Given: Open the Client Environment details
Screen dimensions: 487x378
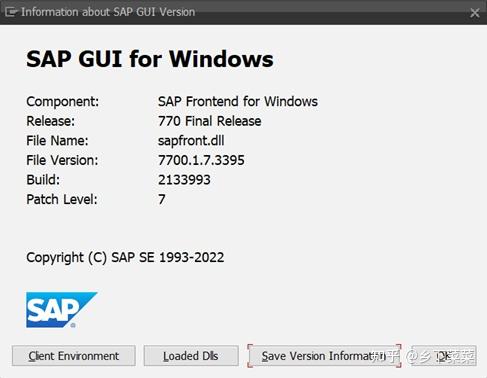Looking at the screenshot, I should 74,356.
